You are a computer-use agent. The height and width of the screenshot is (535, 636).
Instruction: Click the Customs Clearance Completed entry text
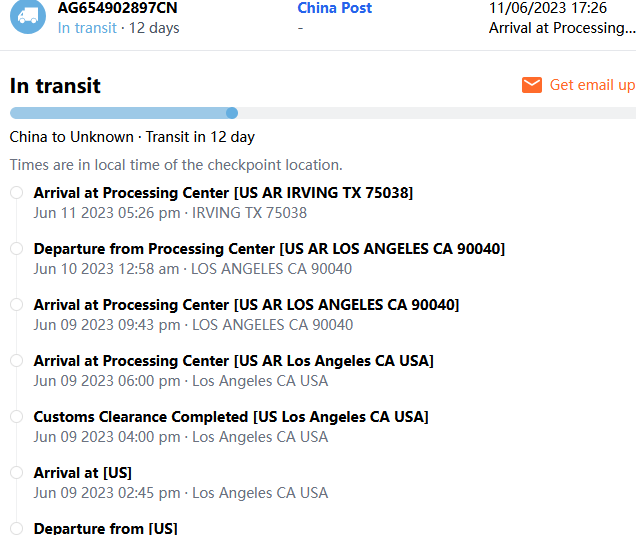[x=231, y=417]
